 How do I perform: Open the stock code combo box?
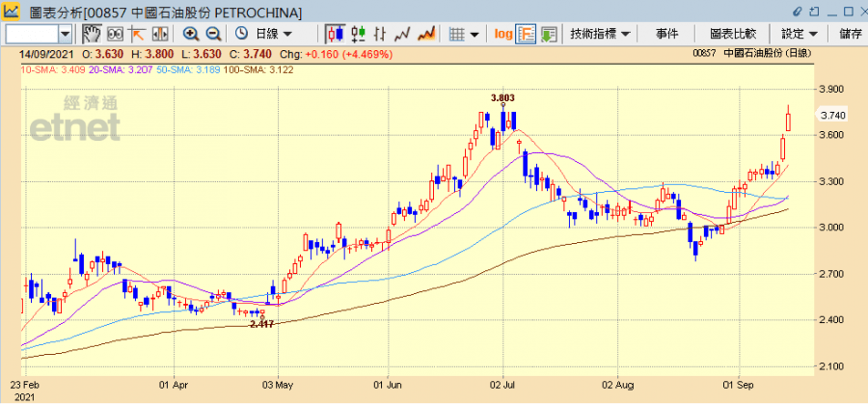coord(65,34)
